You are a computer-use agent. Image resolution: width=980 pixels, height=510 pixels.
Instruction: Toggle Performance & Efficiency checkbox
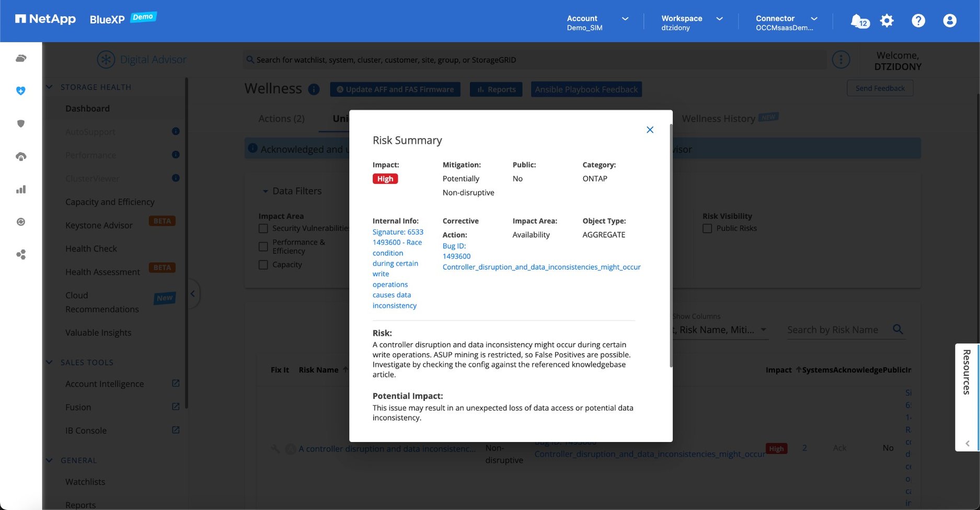[263, 246]
